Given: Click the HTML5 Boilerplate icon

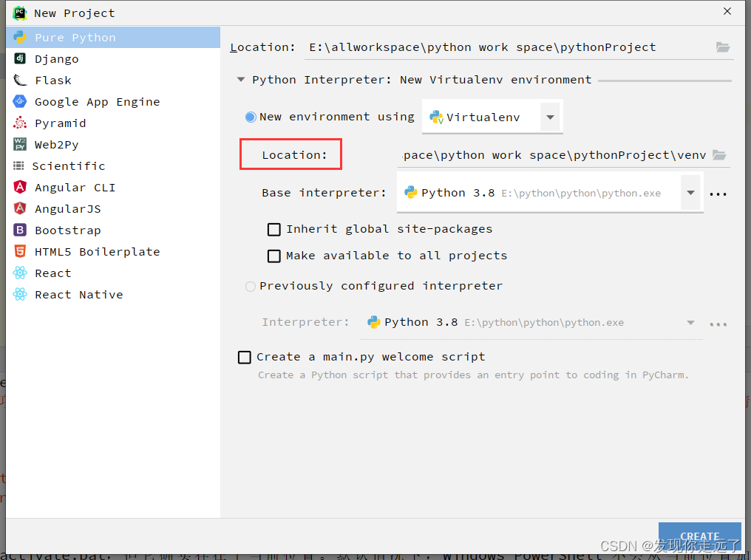Looking at the screenshot, I should [20, 251].
